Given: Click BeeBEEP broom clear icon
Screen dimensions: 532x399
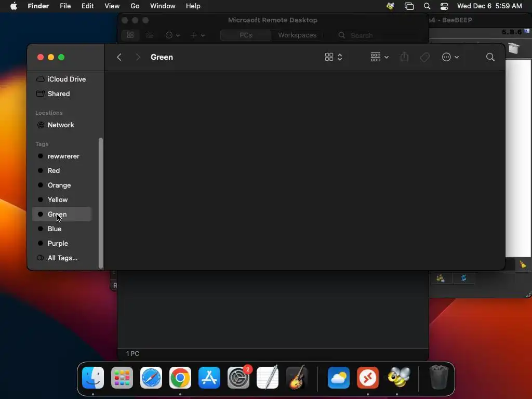Looking at the screenshot, I should click(x=523, y=264).
